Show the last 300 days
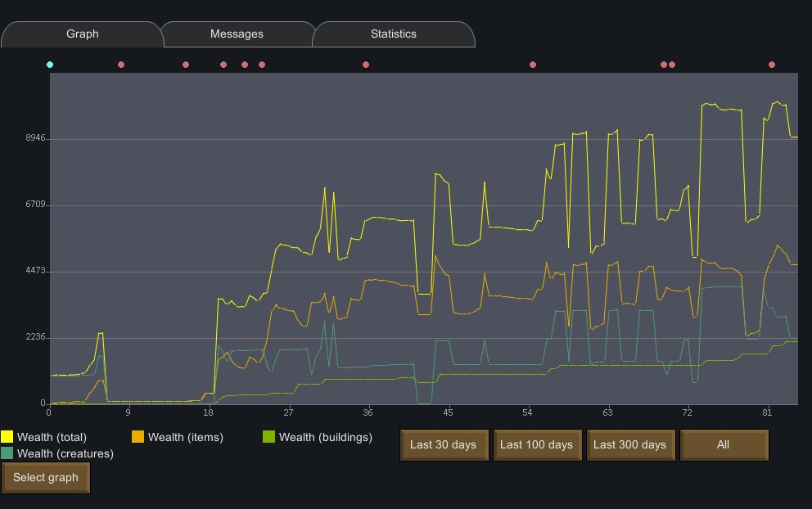Image resolution: width=812 pixels, height=509 pixels. point(630,445)
